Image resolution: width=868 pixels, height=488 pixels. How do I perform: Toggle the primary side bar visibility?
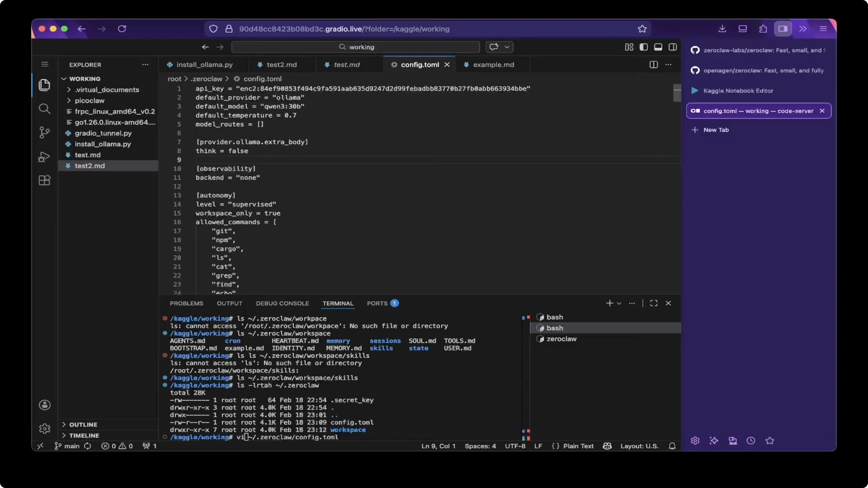[x=643, y=47]
